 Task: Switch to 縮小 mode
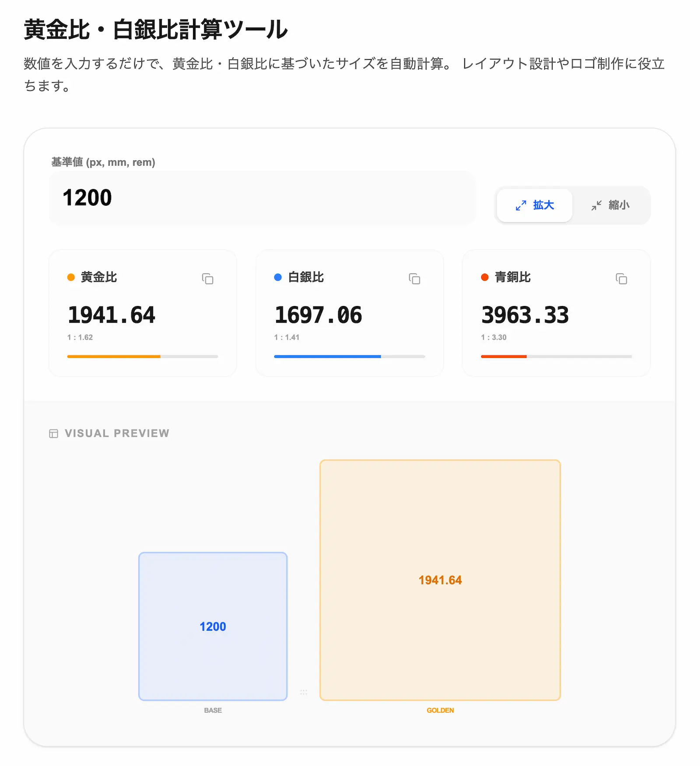click(610, 205)
